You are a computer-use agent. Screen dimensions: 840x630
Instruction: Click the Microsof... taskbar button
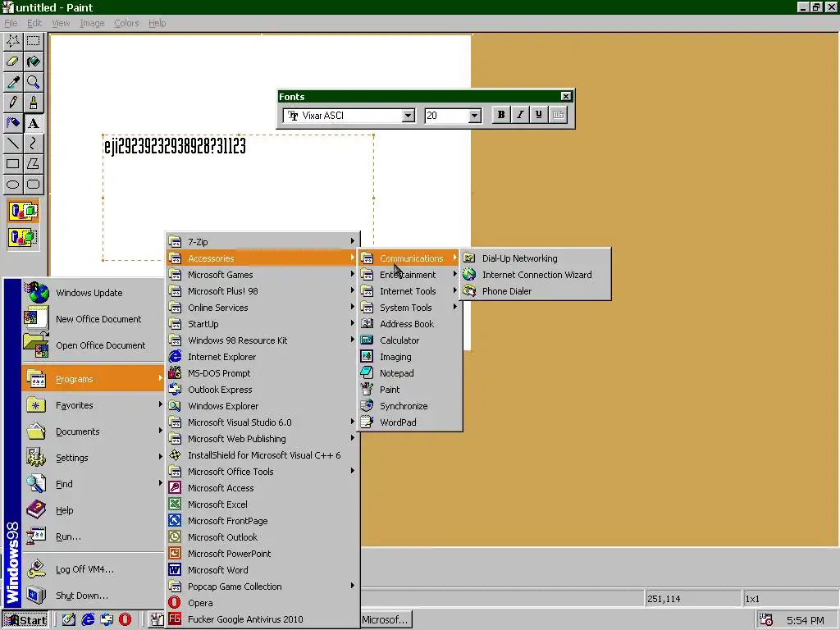click(x=386, y=620)
